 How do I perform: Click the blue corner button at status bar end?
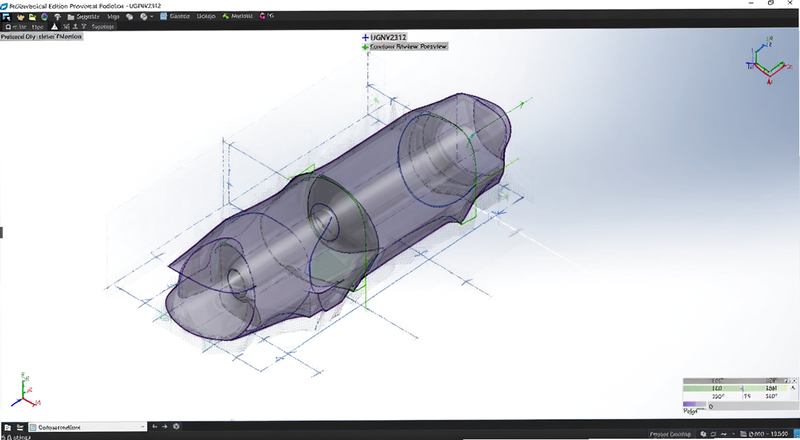click(797, 434)
